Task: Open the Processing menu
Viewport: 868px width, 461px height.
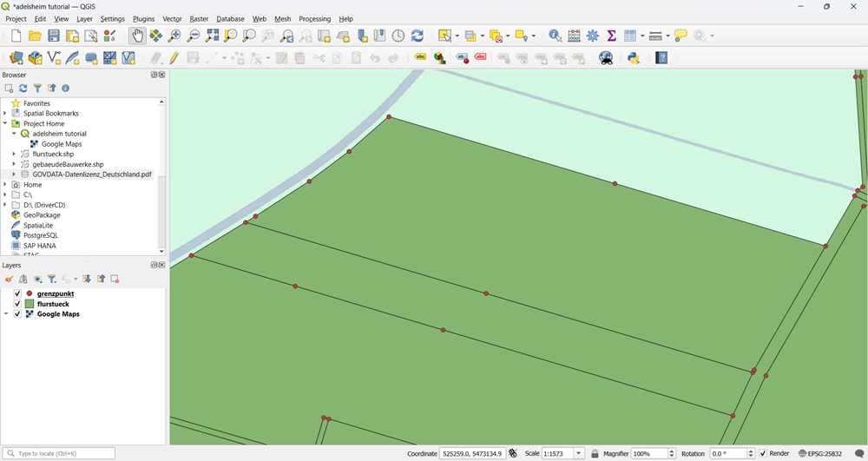Action: (x=314, y=19)
